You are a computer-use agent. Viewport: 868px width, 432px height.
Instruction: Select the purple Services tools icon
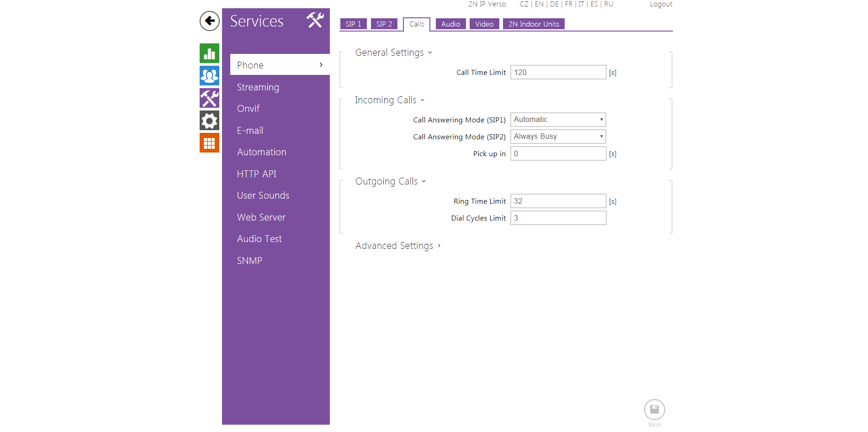(209, 98)
